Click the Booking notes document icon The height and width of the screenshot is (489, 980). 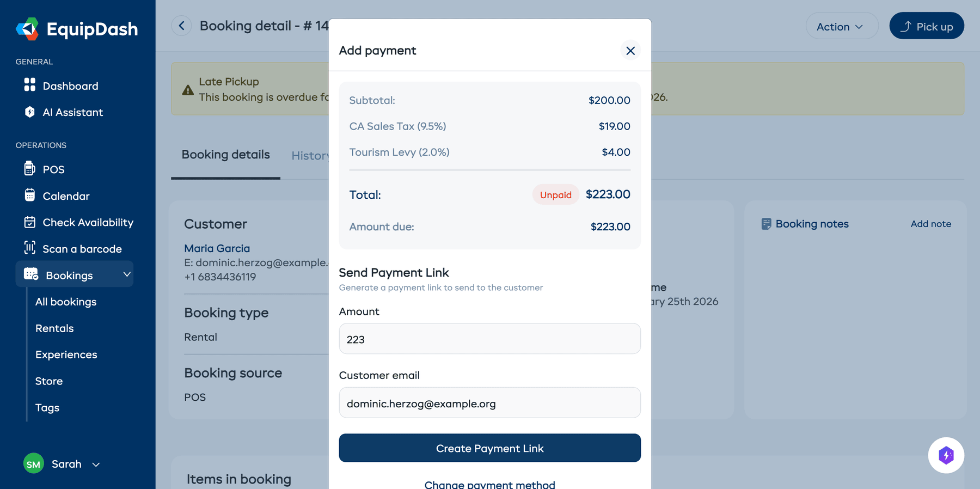766,224
